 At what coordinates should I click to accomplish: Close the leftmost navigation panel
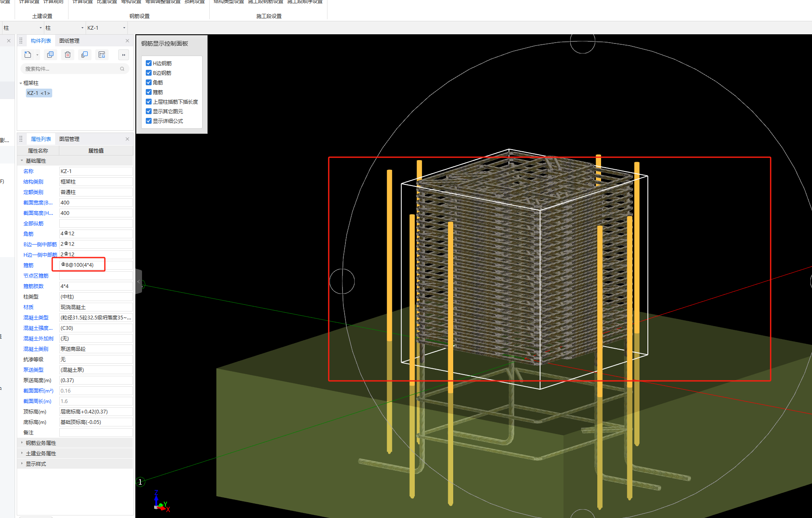point(9,41)
